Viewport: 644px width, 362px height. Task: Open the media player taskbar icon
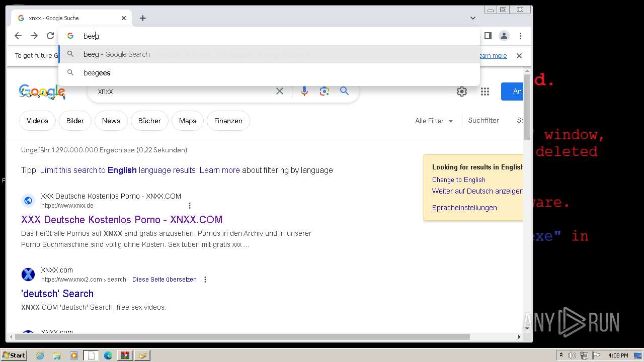pos(74,355)
